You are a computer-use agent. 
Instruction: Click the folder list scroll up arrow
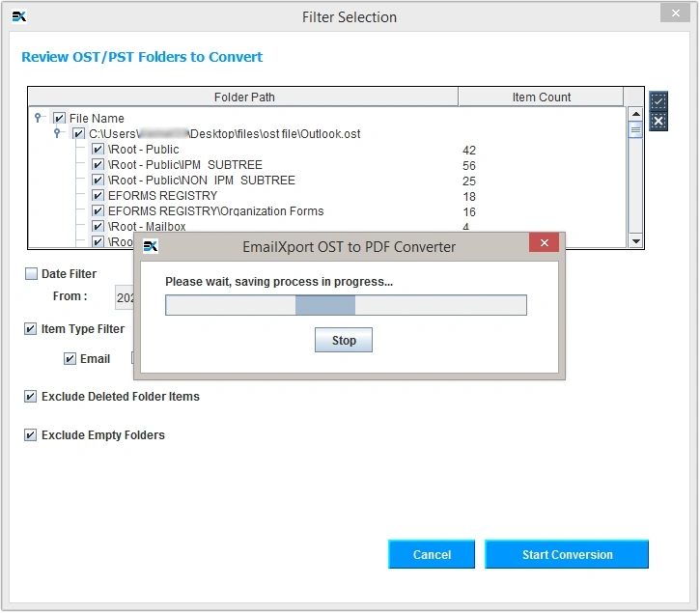point(635,114)
